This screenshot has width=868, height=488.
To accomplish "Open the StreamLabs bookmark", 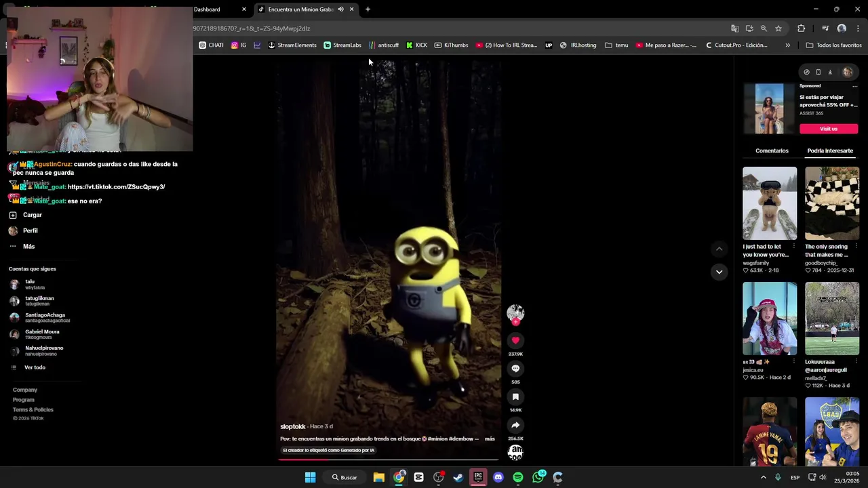I will point(342,45).
